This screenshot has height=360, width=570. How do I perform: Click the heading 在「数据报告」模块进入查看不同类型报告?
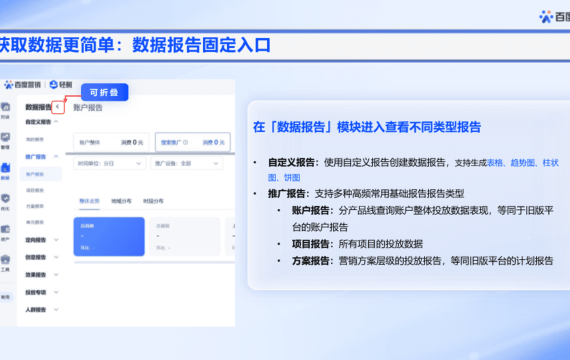(x=367, y=127)
